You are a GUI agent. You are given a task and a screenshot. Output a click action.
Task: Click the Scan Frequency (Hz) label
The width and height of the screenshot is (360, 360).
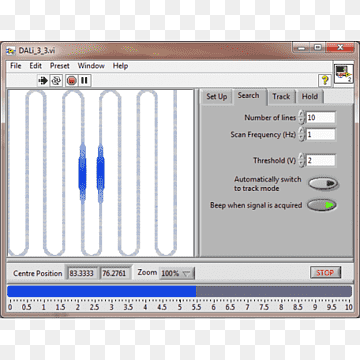tap(263, 134)
